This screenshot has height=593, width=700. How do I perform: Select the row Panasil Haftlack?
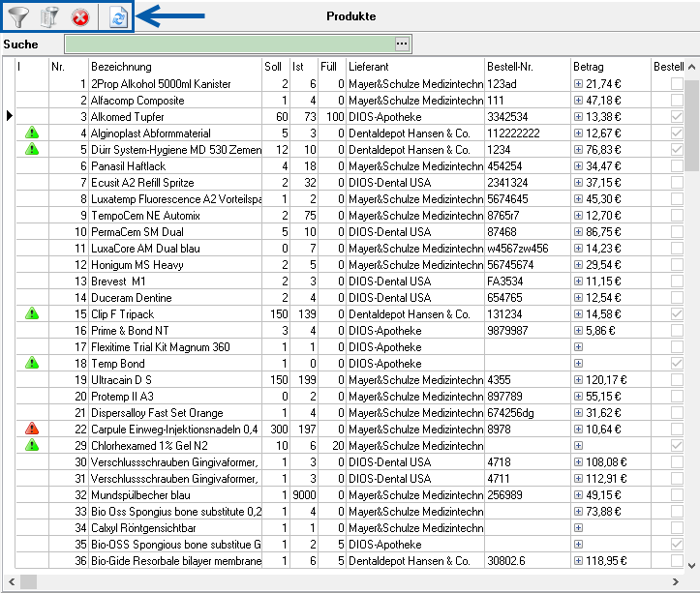(x=350, y=166)
